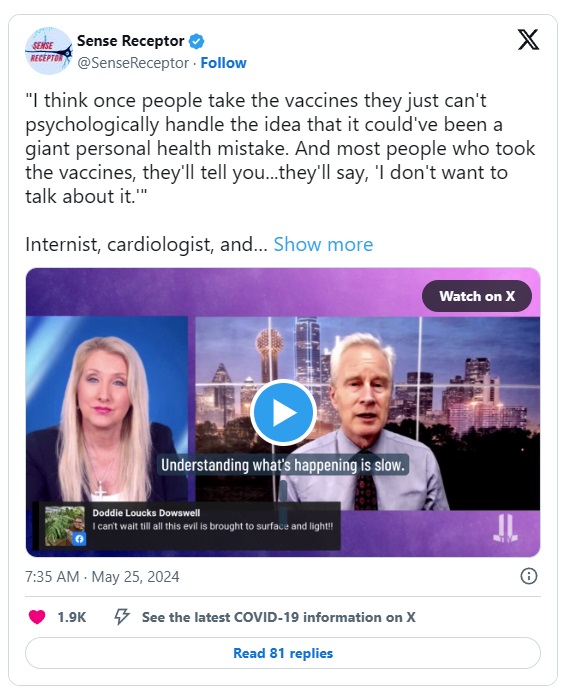The height and width of the screenshot is (694, 566).
Task: Click the tweet quote text body
Action: click(280, 148)
